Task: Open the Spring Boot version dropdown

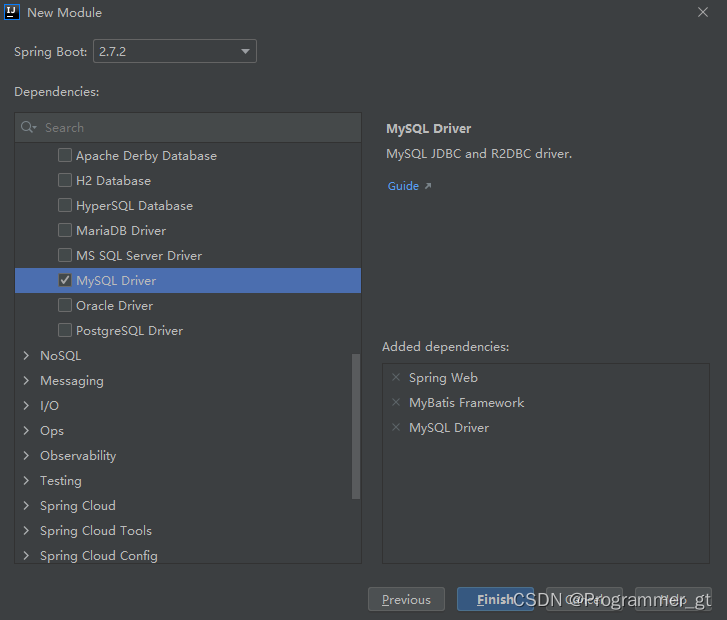Action: coord(175,51)
